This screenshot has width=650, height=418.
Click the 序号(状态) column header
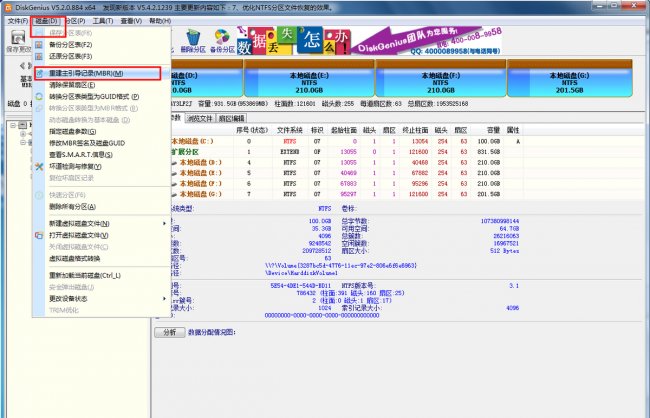click(x=252, y=130)
